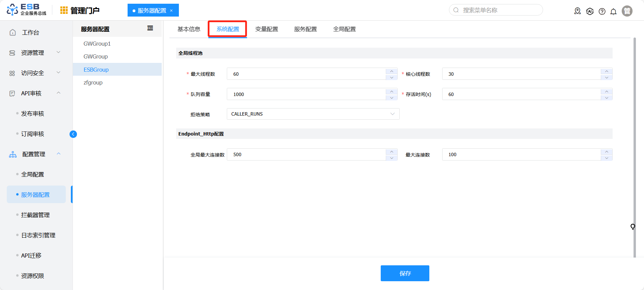644x290 pixels.
Task: Close the 服务器配置 page tab
Action: click(x=171, y=10)
